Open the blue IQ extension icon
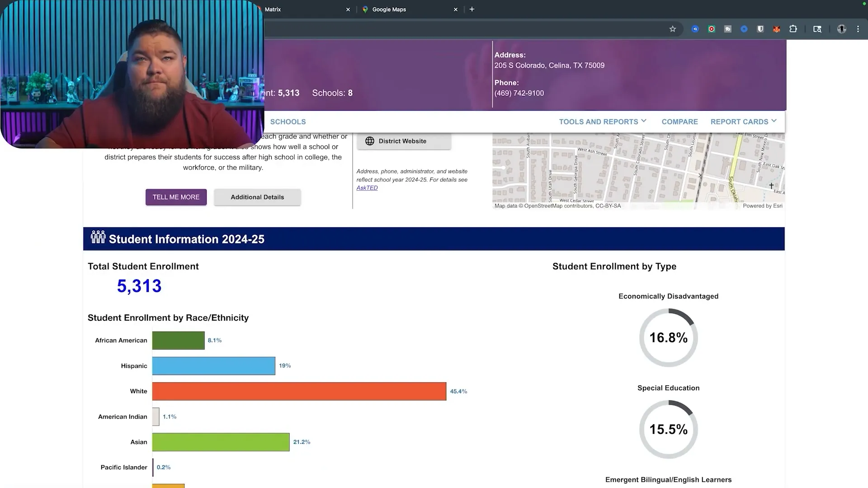Viewport: 868px width, 488px height. click(x=695, y=29)
